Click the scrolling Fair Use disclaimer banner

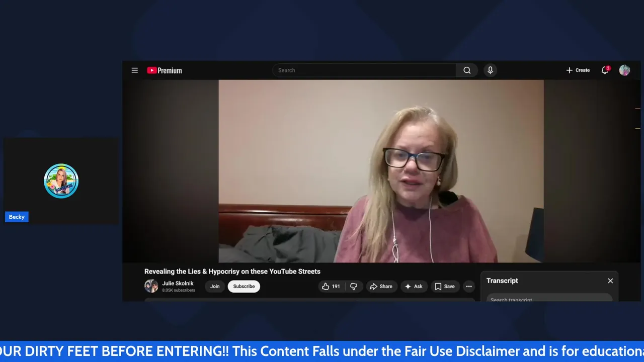[322, 351]
